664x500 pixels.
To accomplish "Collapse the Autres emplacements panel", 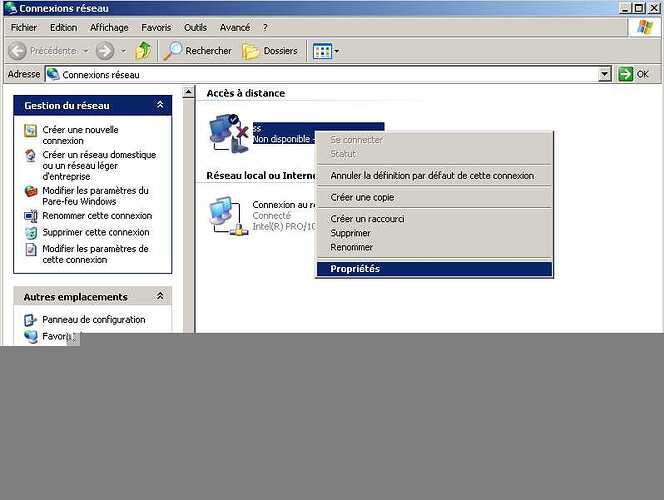I will click(160, 297).
